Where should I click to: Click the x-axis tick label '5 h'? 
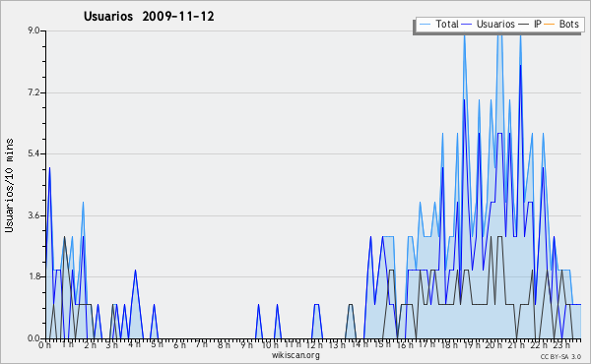coord(157,344)
